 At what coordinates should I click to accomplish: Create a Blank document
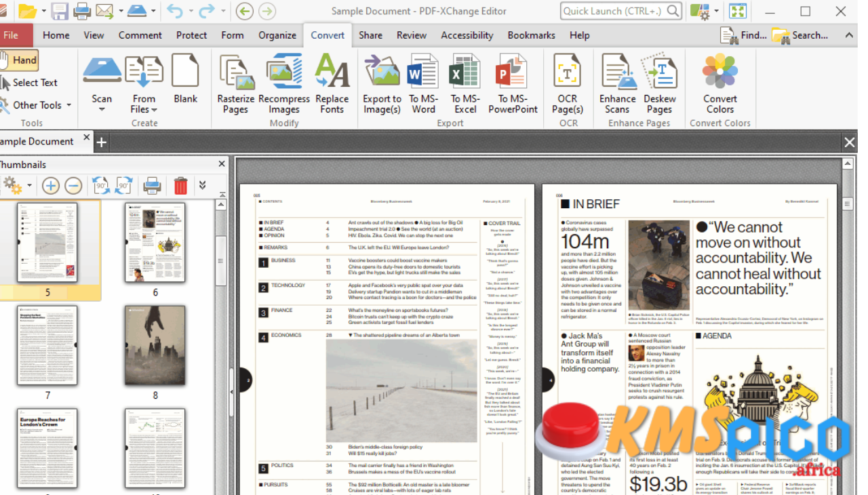185,79
